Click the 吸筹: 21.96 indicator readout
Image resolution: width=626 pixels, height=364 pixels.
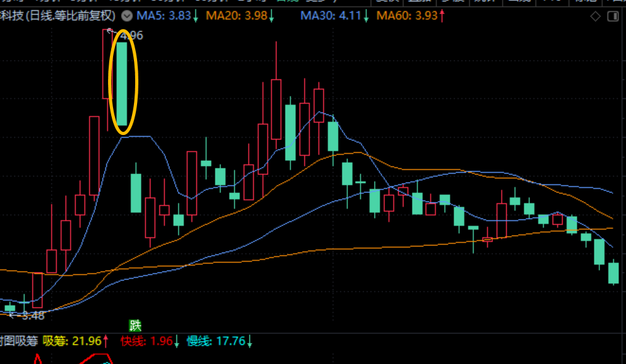click(71, 341)
